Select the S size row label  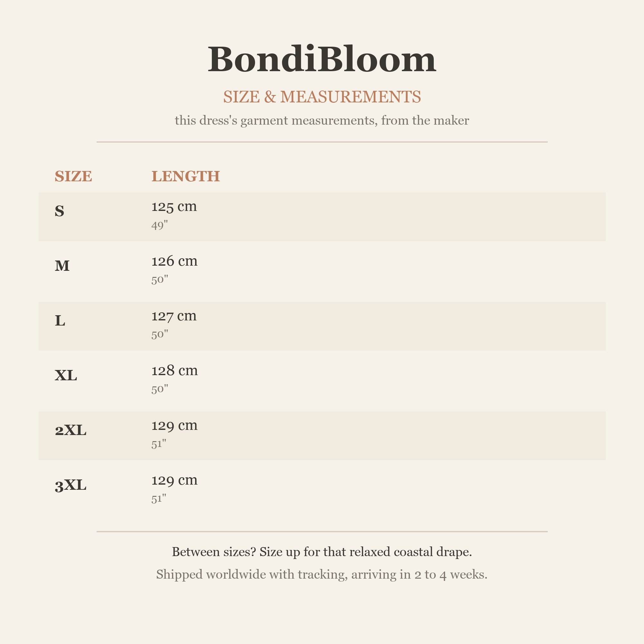[59, 211]
